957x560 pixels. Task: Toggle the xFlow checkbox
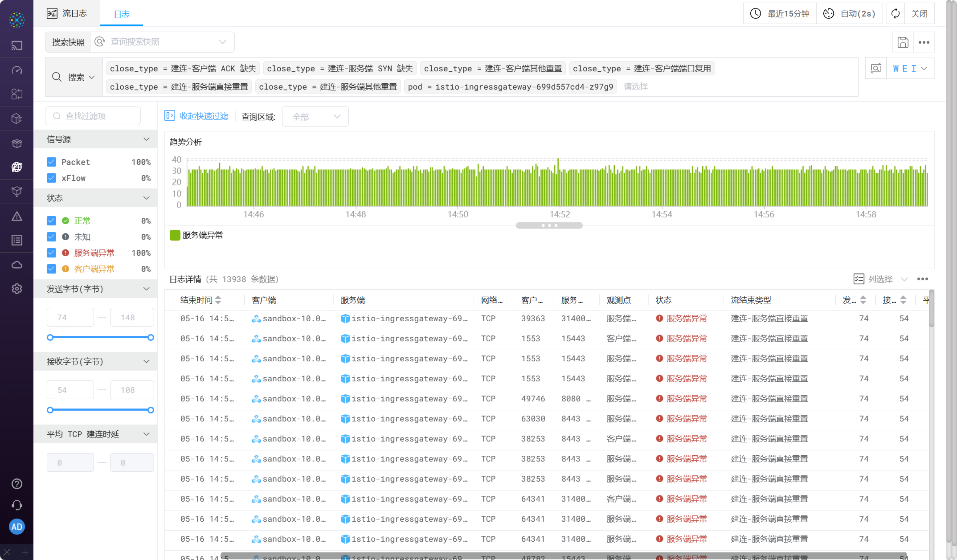51,178
